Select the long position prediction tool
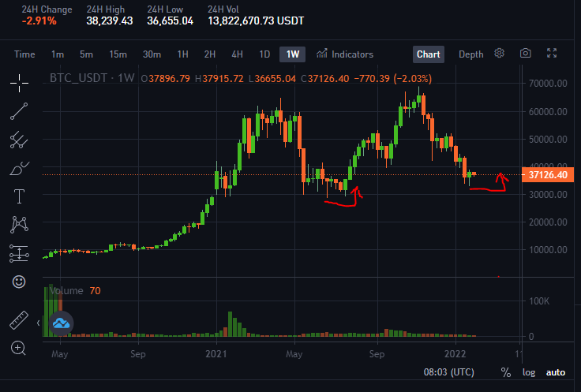 pos(19,253)
